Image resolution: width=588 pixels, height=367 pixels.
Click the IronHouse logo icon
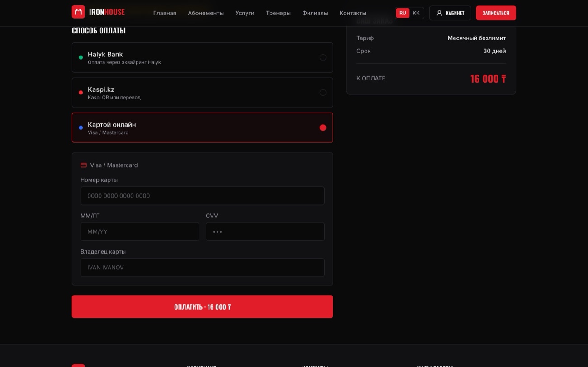click(78, 12)
